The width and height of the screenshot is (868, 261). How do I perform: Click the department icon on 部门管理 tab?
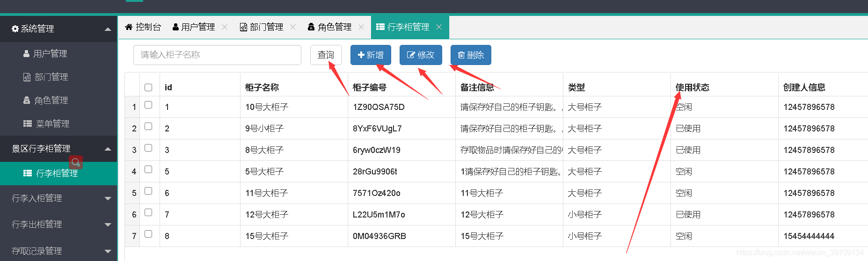coord(243,27)
